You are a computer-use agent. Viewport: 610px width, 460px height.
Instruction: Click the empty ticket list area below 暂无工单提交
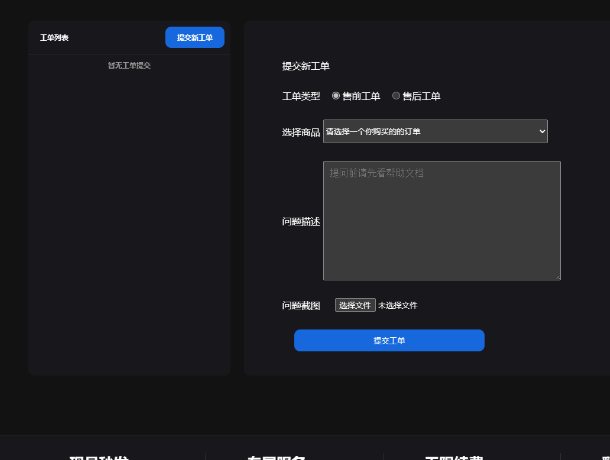[x=129, y=220]
